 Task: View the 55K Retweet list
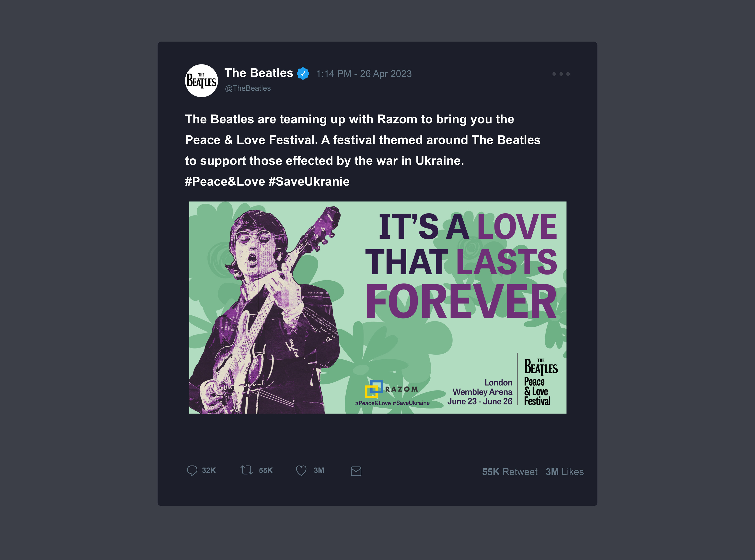[509, 472]
